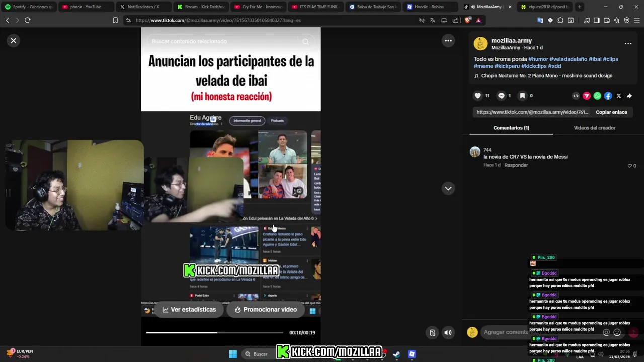Switch to the Videos del creador tab
The width and height of the screenshot is (644, 362).
click(594, 128)
